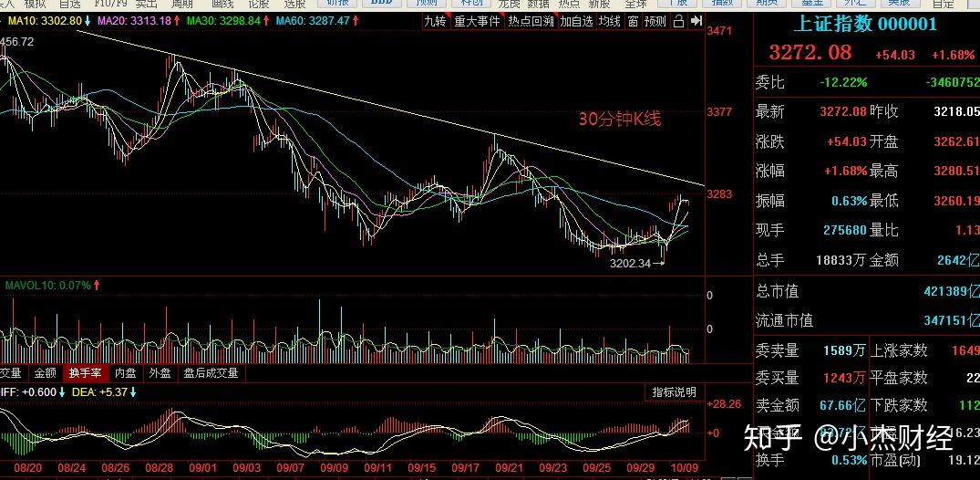Click the cyan arrow next to DEA value
Image resolution: width=980 pixels, height=480 pixels.
(x=133, y=391)
